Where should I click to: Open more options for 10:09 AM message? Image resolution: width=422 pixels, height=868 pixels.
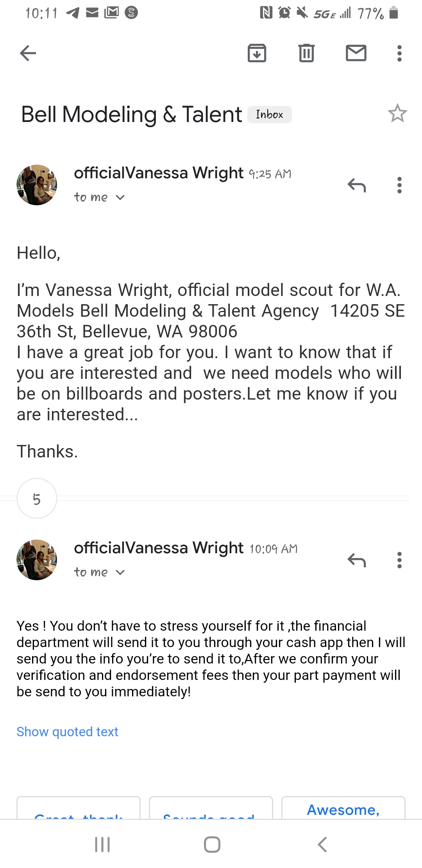click(x=399, y=560)
